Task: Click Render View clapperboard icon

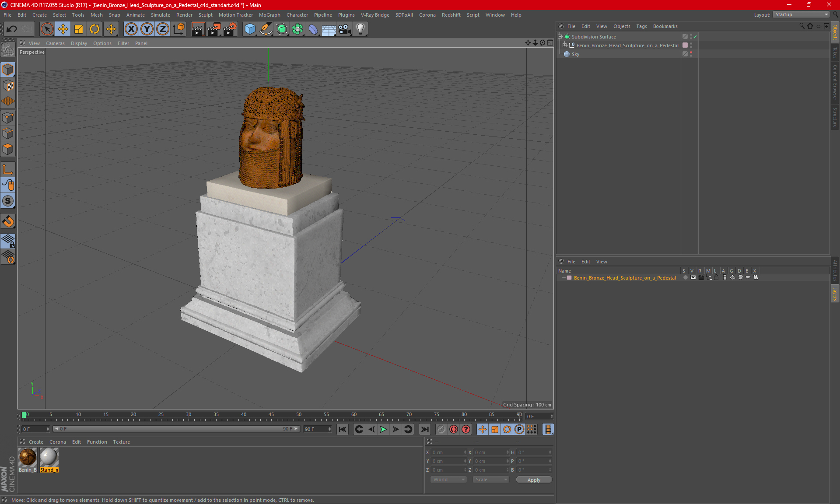Action: pyautogui.click(x=198, y=29)
